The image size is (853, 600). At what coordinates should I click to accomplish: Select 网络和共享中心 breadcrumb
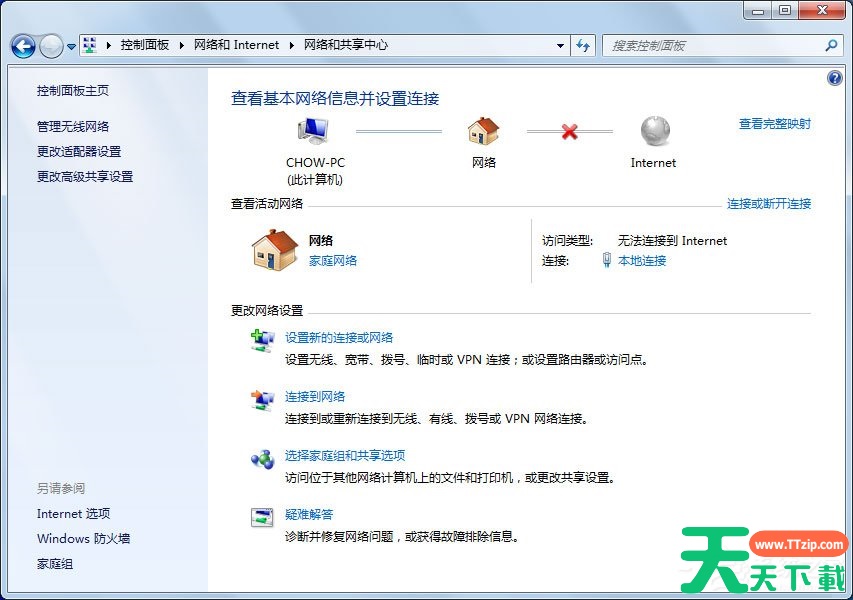pos(345,45)
